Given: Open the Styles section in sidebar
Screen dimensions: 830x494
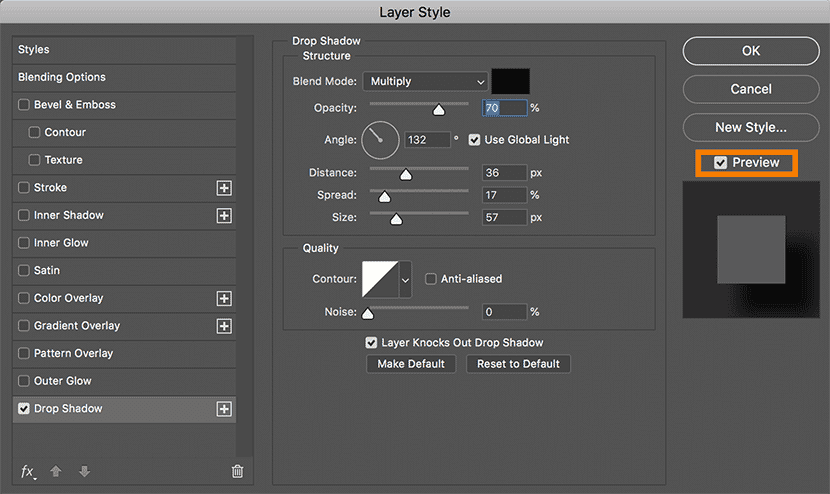Looking at the screenshot, I should [x=34, y=49].
